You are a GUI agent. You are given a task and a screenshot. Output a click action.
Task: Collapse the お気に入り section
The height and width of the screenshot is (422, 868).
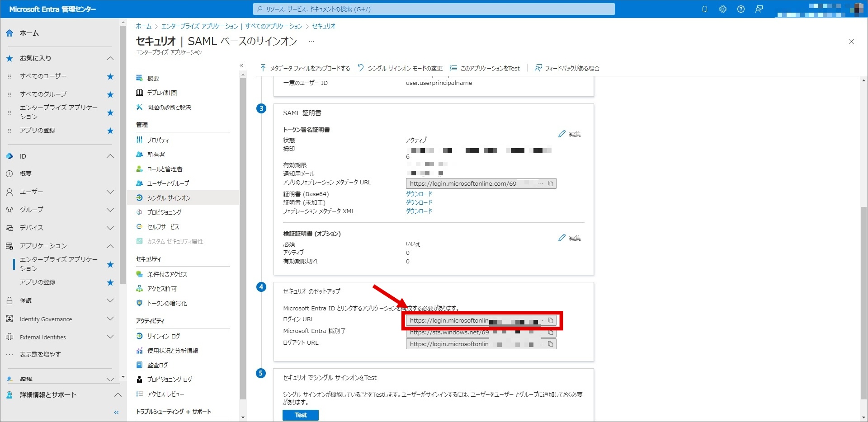point(110,58)
